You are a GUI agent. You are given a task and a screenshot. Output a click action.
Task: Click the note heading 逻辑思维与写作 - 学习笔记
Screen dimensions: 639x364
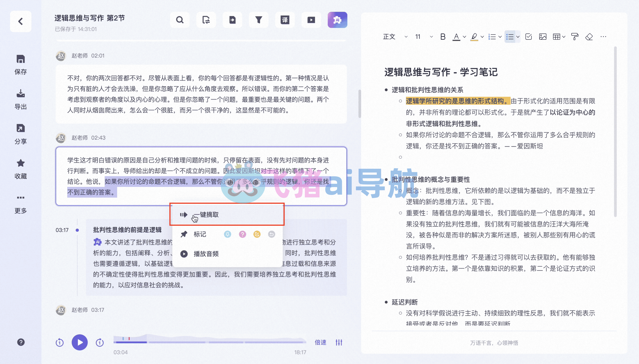pyautogui.click(x=441, y=72)
